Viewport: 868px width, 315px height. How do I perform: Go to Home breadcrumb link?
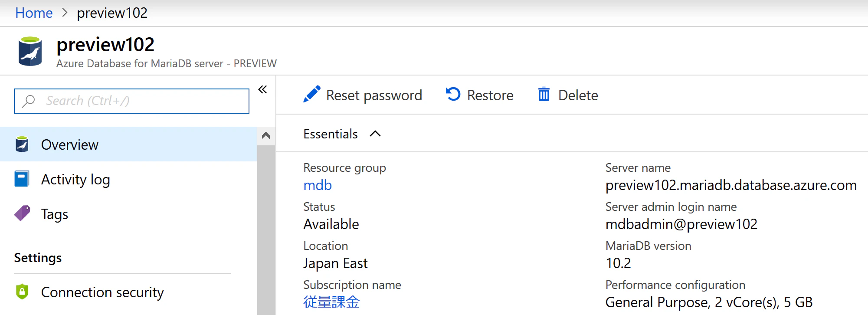click(x=34, y=13)
